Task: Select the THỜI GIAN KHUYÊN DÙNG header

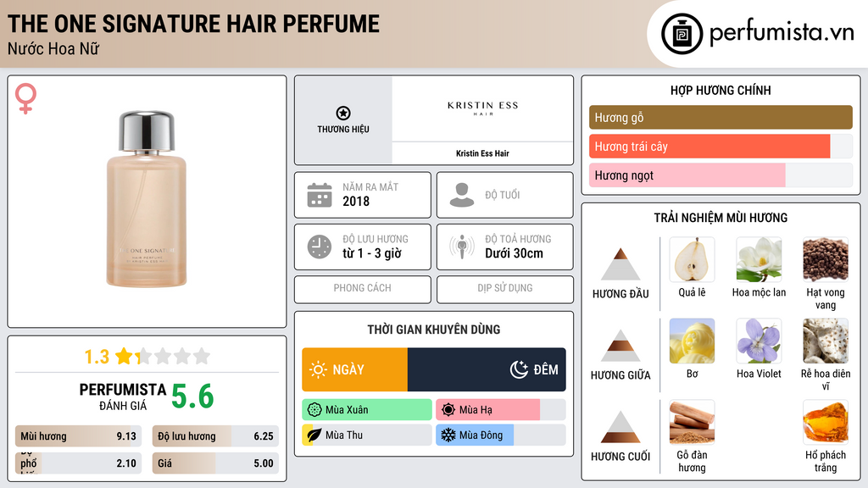Action: click(x=433, y=330)
